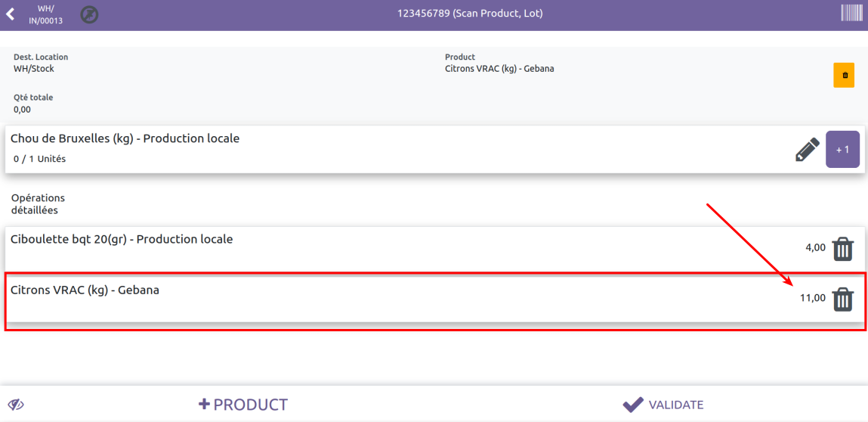Click the Product field value
This screenshot has width=868, height=422.
[x=499, y=69]
